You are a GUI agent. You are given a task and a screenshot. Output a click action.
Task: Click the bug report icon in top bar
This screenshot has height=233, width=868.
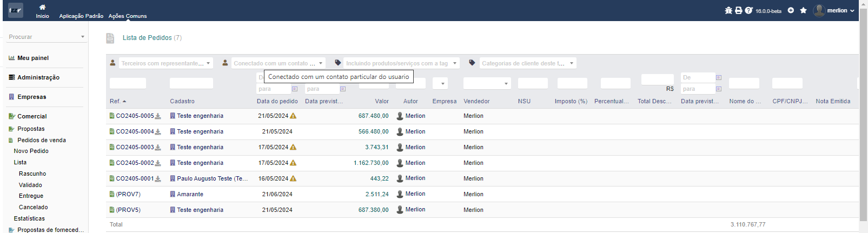click(x=728, y=10)
